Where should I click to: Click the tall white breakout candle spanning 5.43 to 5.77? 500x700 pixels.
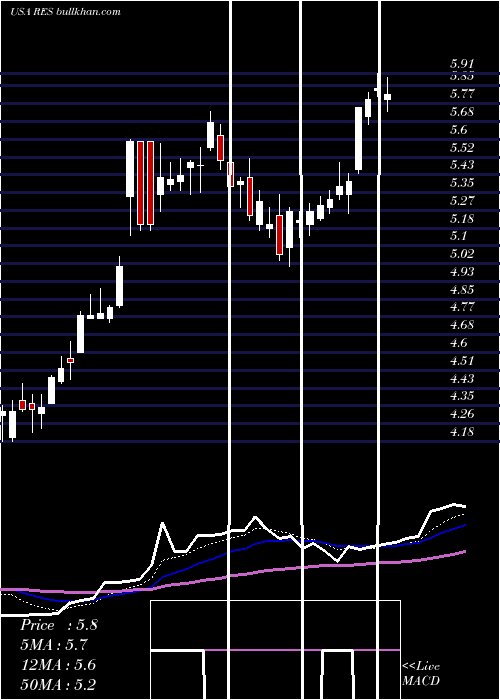pos(358,139)
